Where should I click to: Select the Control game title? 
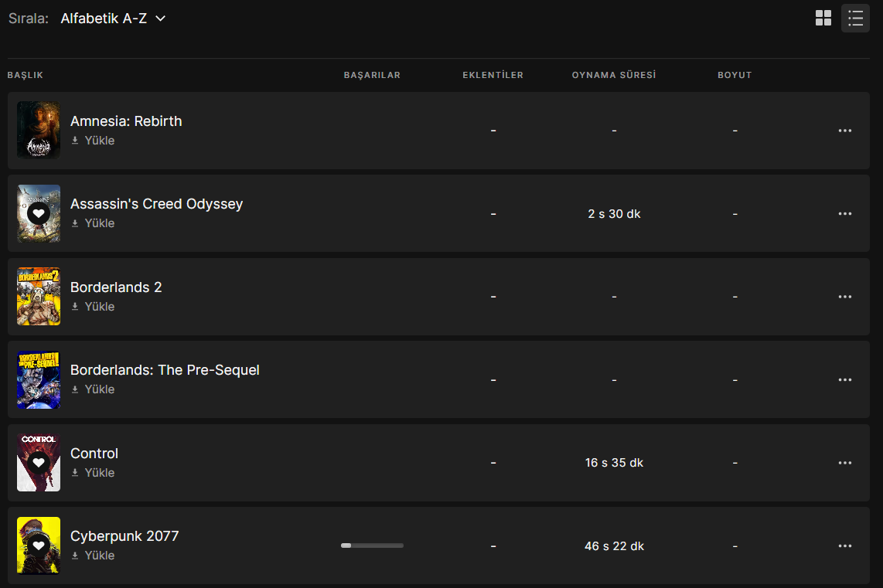click(x=94, y=453)
